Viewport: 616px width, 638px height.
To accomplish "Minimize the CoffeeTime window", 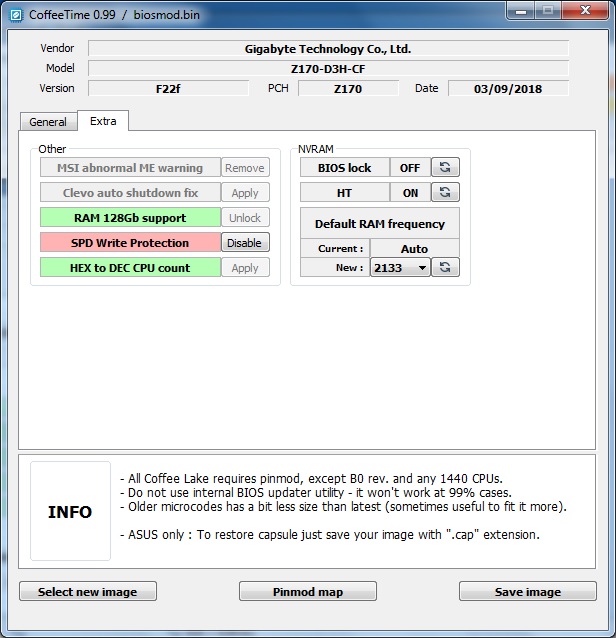I will coord(521,11).
